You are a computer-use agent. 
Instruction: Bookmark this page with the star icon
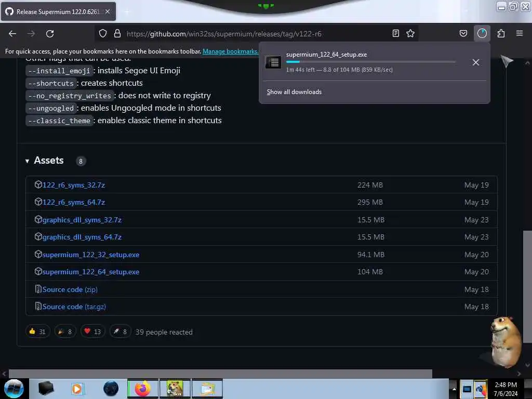tap(410, 33)
